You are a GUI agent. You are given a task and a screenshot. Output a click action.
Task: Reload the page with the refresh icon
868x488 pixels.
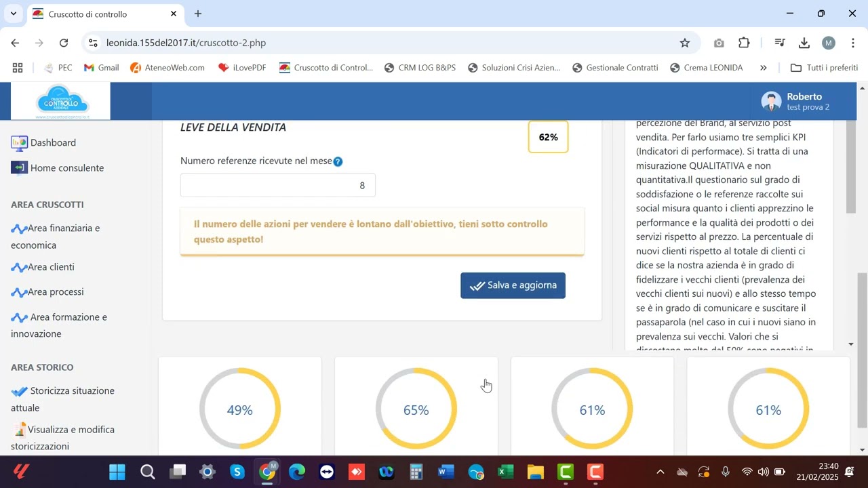pyautogui.click(x=64, y=43)
